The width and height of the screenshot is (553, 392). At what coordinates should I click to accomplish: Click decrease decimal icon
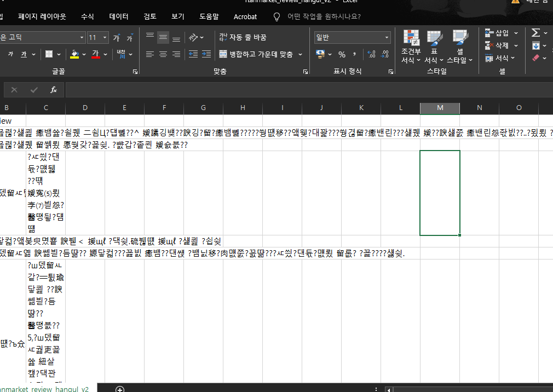(x=385, y=54)
